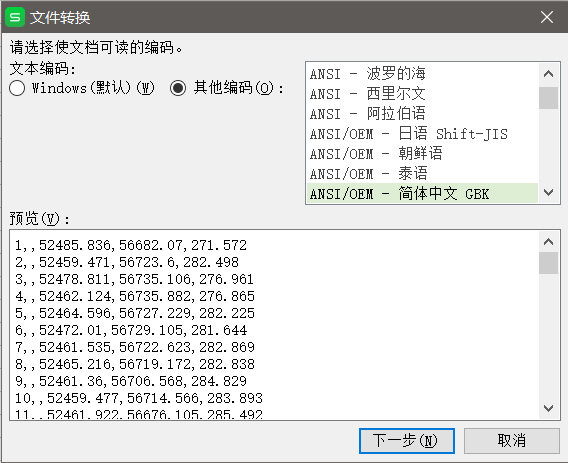Select ANSI/OEM - 日语 Shift-JIS encoding
Viewport: 568px width, 463px height.
pos(422,134)
